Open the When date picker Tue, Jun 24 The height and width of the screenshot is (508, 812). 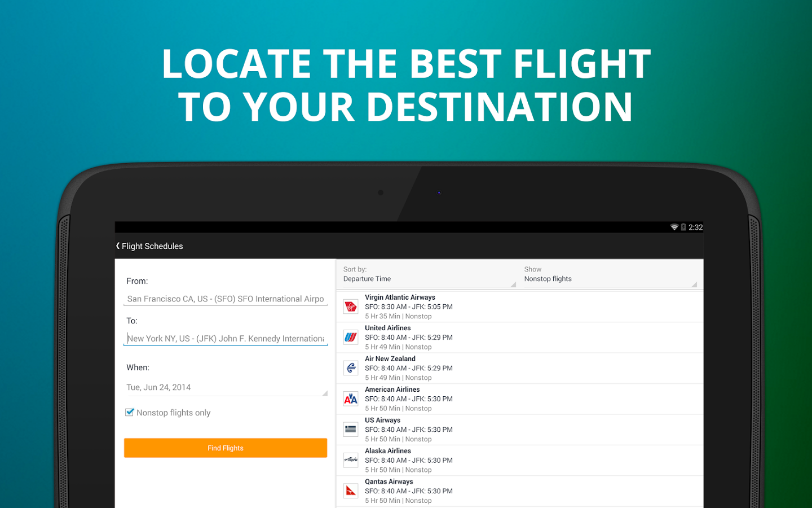[226, 387]
